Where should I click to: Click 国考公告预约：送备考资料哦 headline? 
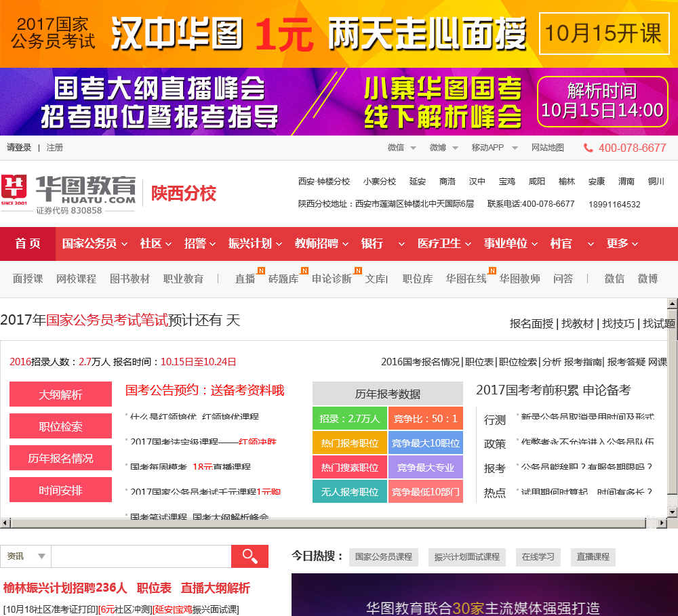pyautogui.click(x=205, y=390)
